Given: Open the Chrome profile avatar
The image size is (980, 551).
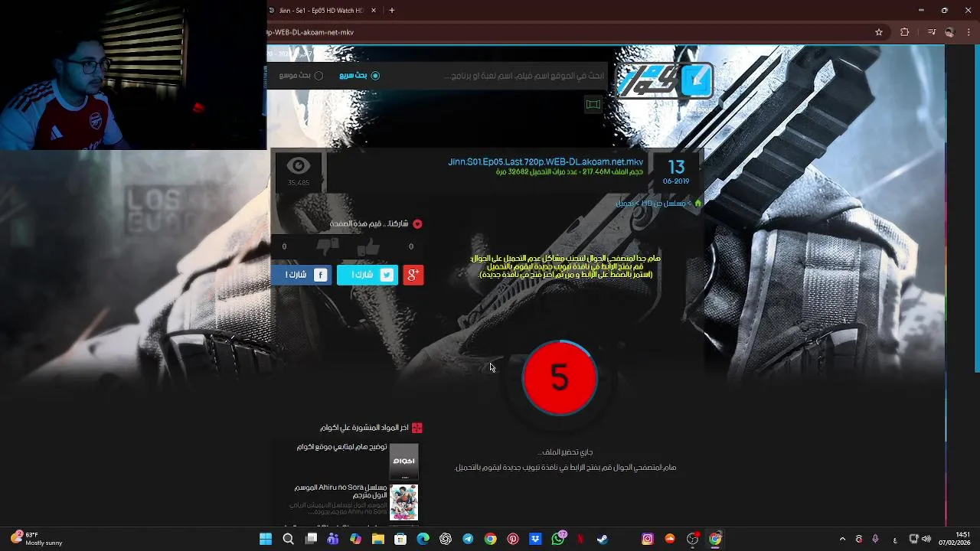Looking at the screenshot, I should (x=950, y=32).
